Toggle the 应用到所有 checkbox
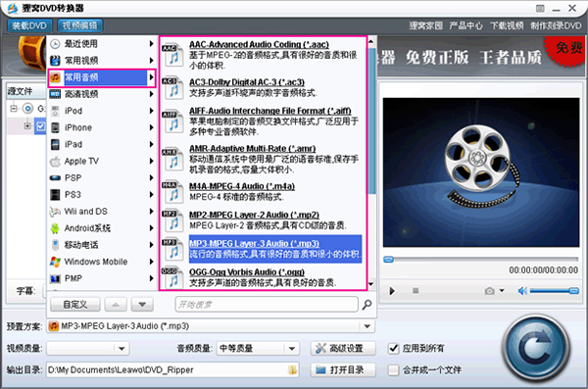Viewport: 588px width, 389px height. 393,349
